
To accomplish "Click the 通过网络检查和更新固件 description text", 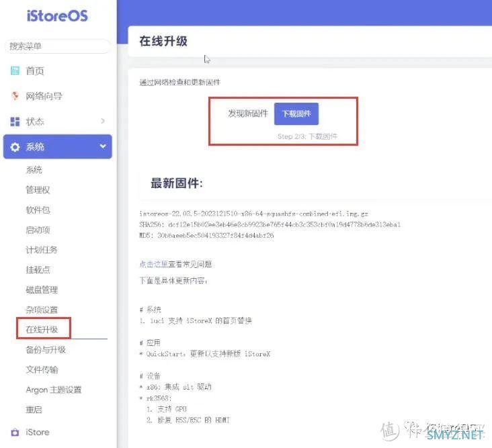I will coord(179,82).
